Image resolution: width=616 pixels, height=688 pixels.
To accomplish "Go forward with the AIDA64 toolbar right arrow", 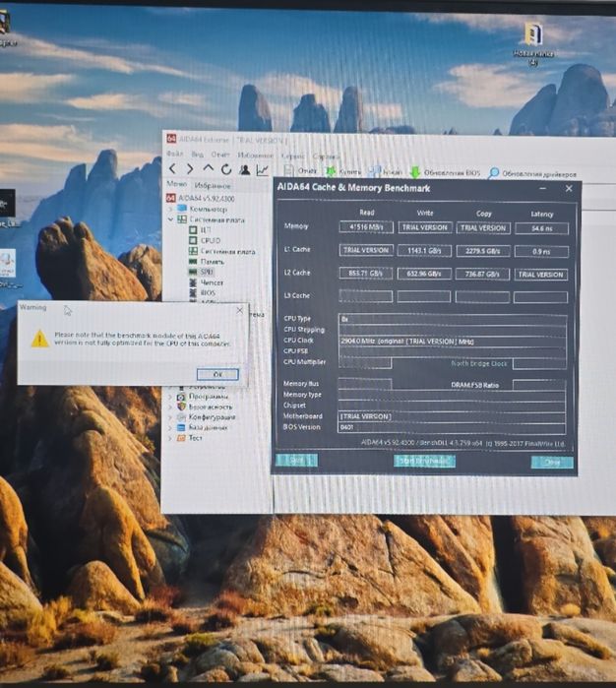I will (190, 168).
